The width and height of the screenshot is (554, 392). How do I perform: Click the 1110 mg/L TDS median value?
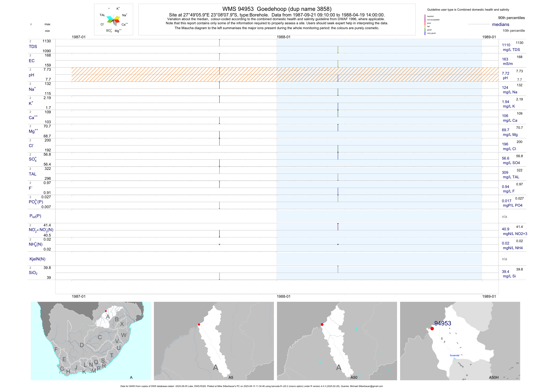pyautogui.click(x=506, y=45)
